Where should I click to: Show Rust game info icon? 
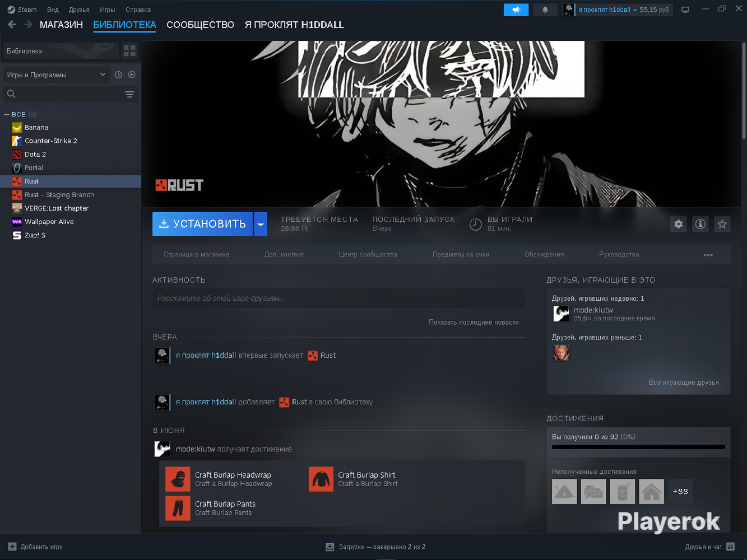click(700, 224)
